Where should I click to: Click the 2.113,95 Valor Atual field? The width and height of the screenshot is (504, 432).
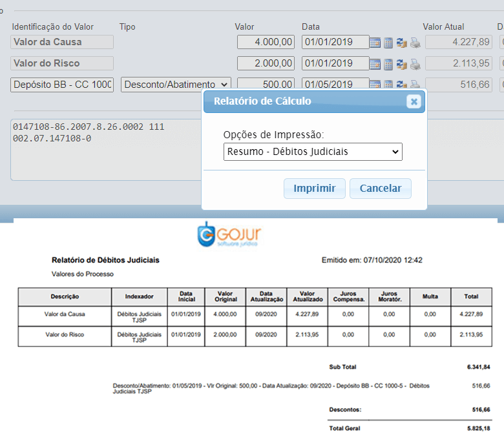pyautogui.click(x=459, y=63)
